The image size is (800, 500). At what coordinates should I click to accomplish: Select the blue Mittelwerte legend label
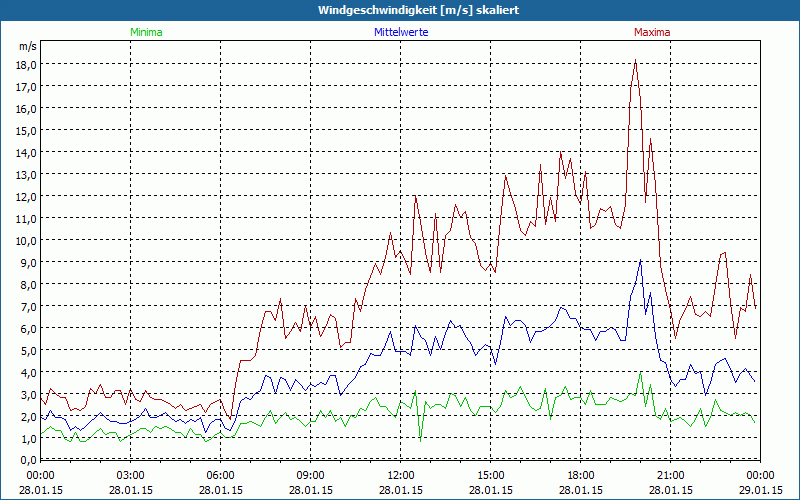pyautogui.click(x=401, y=32)
